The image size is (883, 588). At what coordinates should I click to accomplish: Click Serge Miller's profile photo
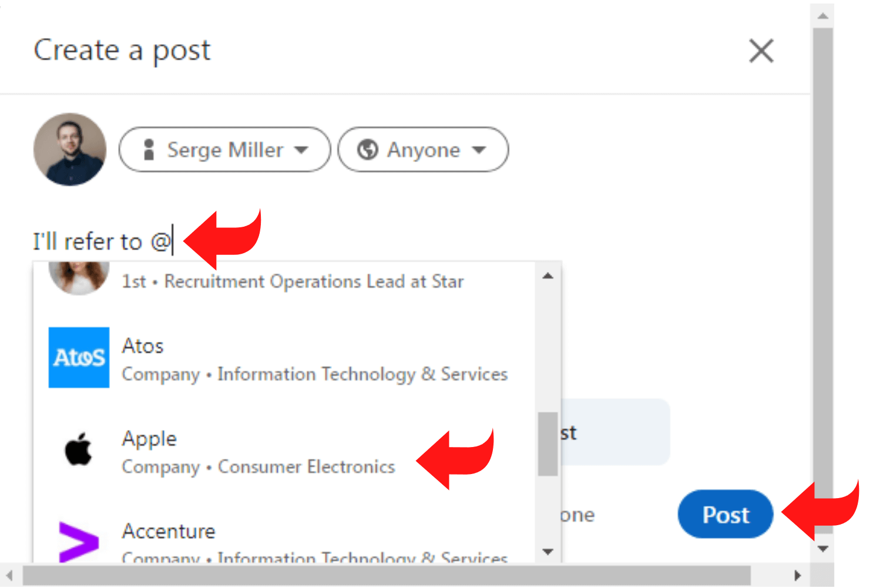pyautogui.click(x=70, y=150)
